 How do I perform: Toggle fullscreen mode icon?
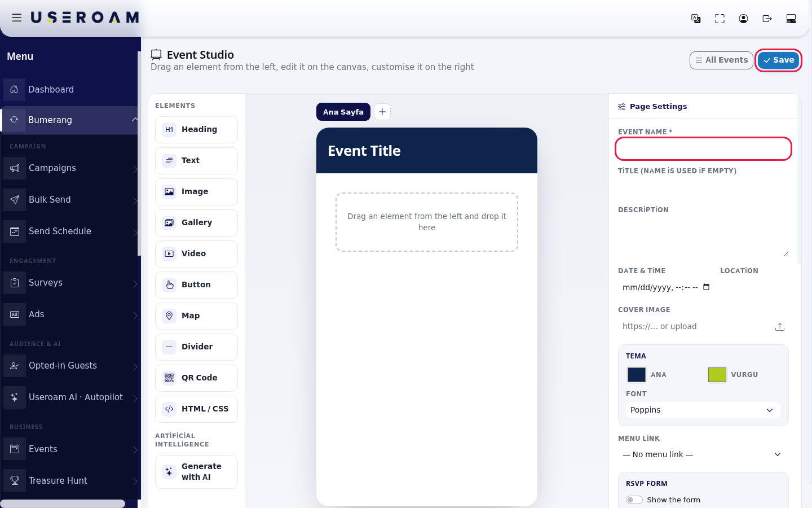(x=720, y=19)
